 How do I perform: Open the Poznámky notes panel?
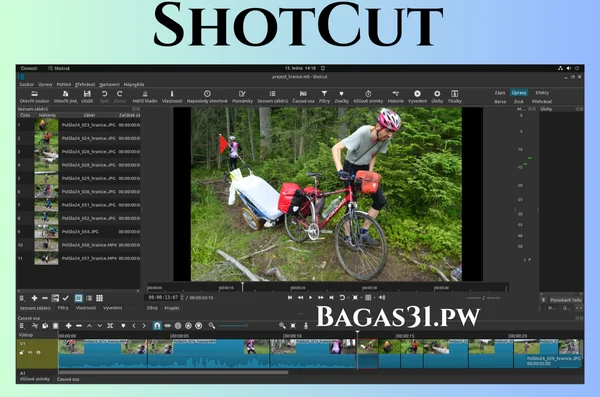coord(242,94)
